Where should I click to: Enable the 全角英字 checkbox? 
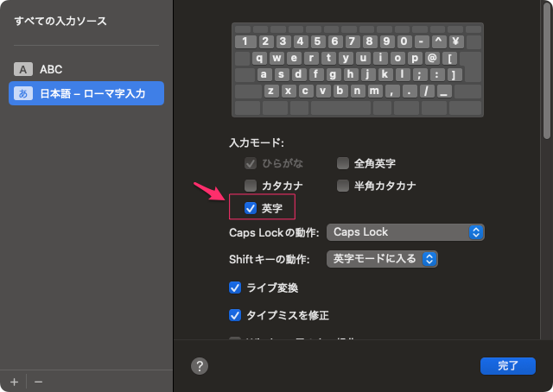(343, 163)
